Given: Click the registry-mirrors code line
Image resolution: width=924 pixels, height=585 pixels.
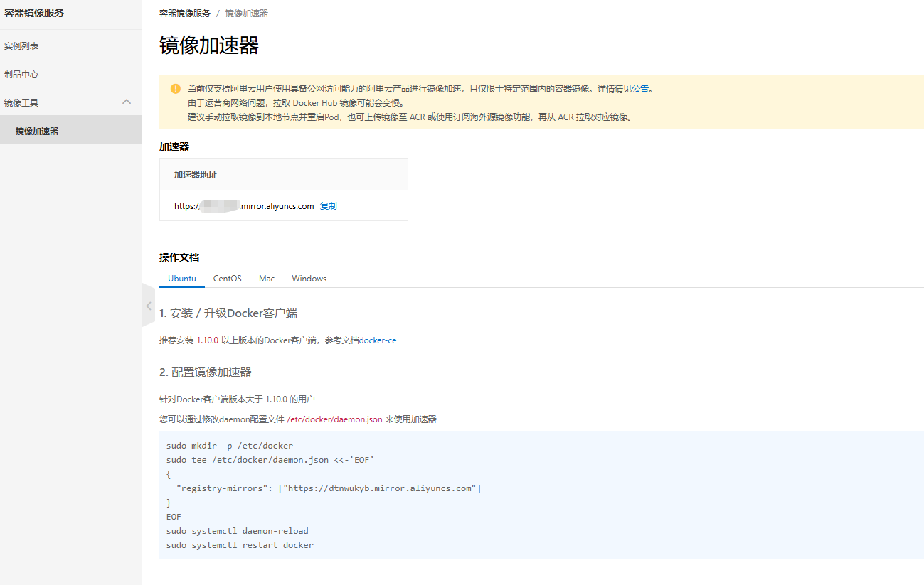Looking at the screenshot, I should [x=329, y=488].
